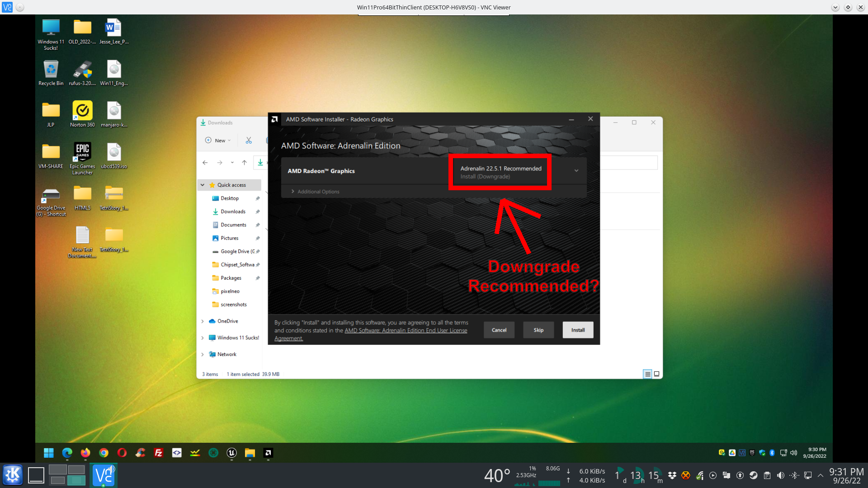This screenshot has width=868, height=488.
Task: Open recent locations dropdown in Explorer
Action: click(232, 163)
